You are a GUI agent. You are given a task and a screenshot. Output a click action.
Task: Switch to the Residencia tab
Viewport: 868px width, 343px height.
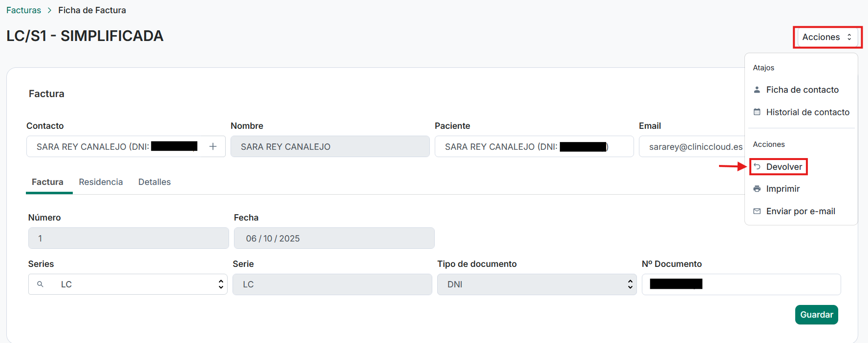coord(101,182)
